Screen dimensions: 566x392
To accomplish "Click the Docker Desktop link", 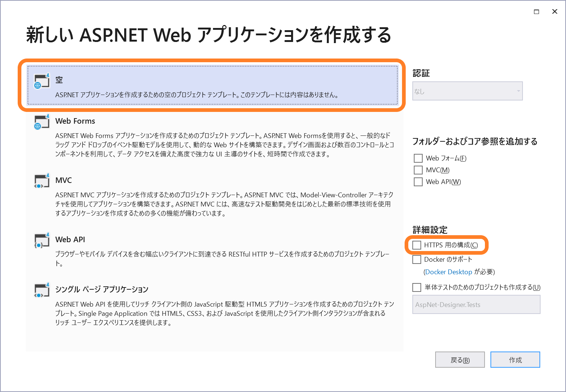I will tap(448, 272).
